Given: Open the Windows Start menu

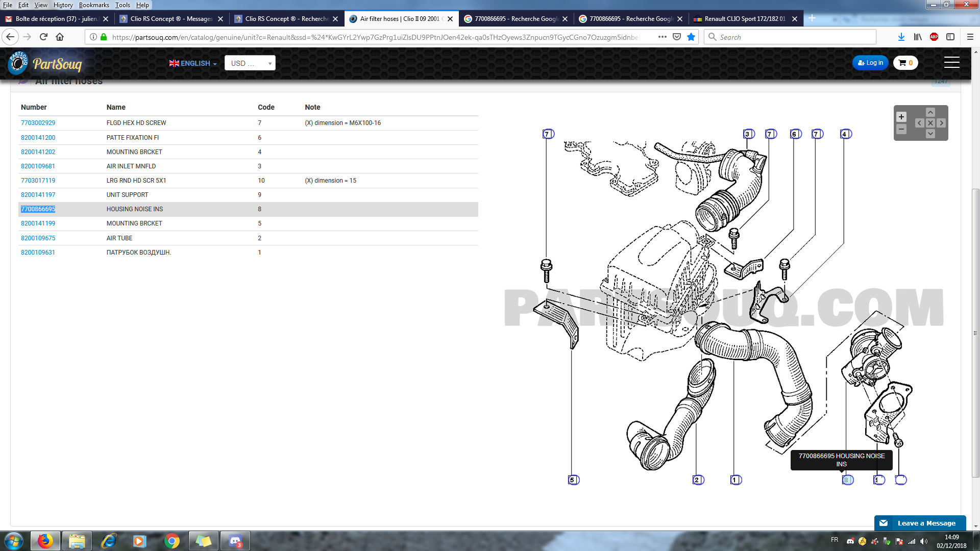Looking at the screenshot, I should pos(14,541).
